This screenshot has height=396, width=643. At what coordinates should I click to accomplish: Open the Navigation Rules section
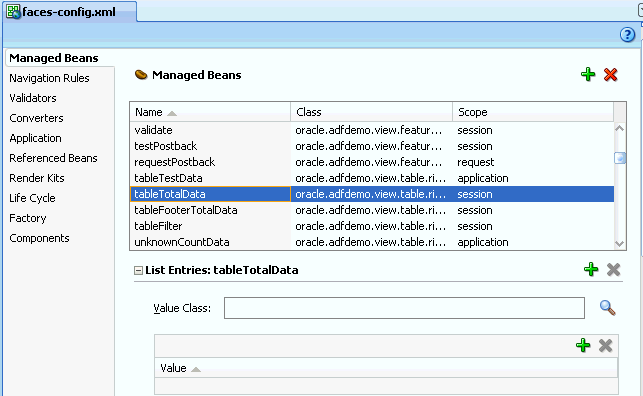coord(49,78)
